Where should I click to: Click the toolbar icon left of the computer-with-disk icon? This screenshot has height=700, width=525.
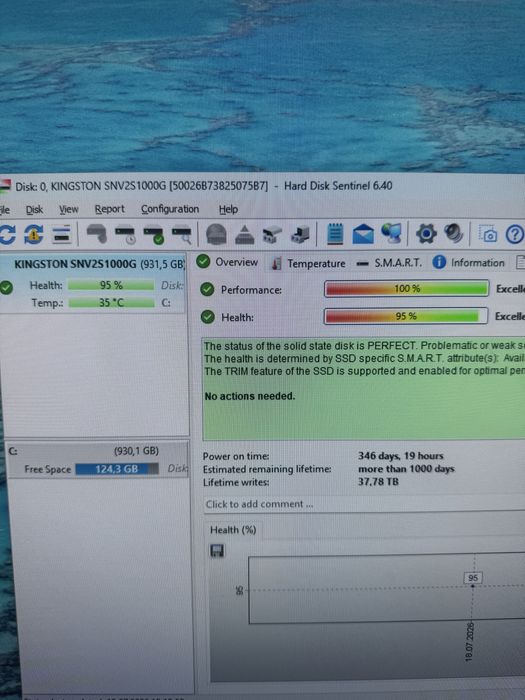tap(272, 234)
